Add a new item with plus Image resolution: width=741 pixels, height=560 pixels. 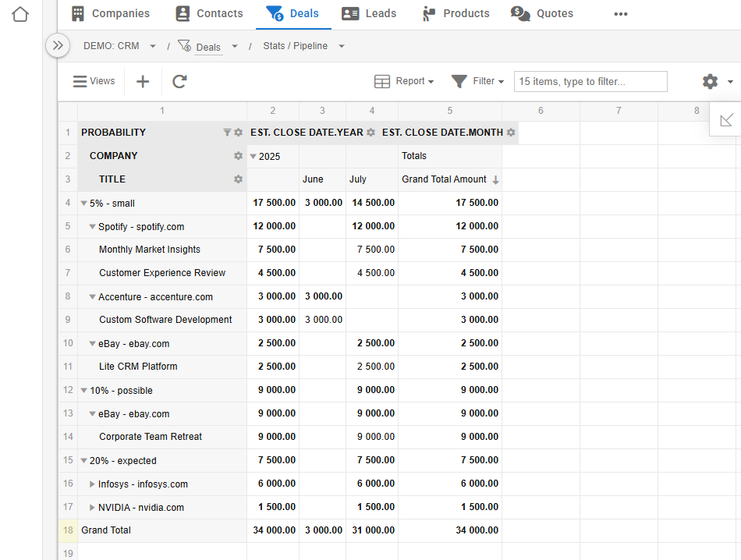143,82
